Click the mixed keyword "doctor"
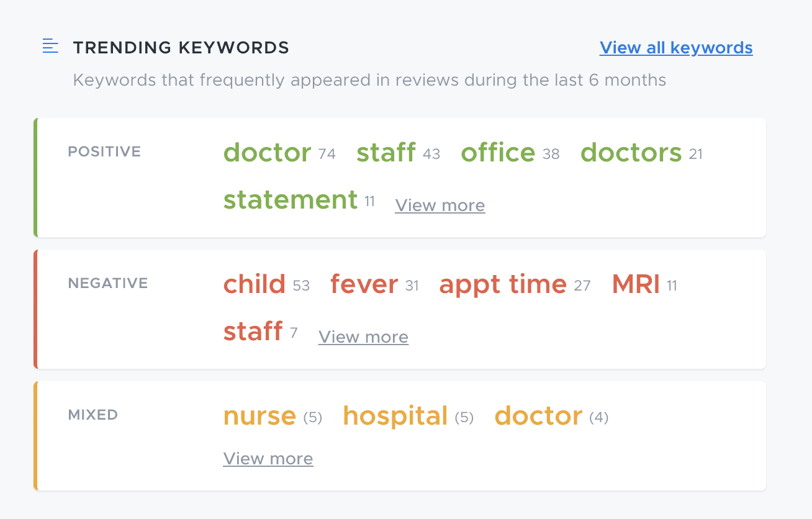Image resolution: width=812 pixels, height=519 pixels. 538,416
